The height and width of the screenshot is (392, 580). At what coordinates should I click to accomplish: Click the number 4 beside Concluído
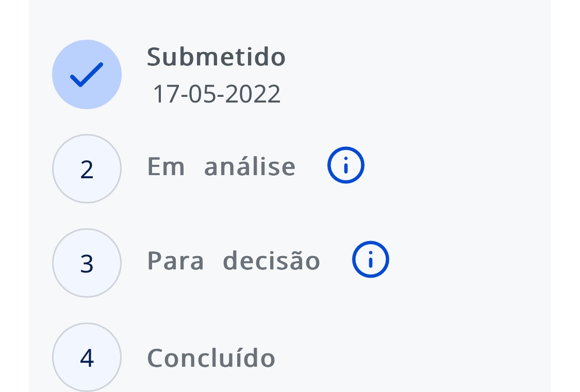tap(87, 358)
